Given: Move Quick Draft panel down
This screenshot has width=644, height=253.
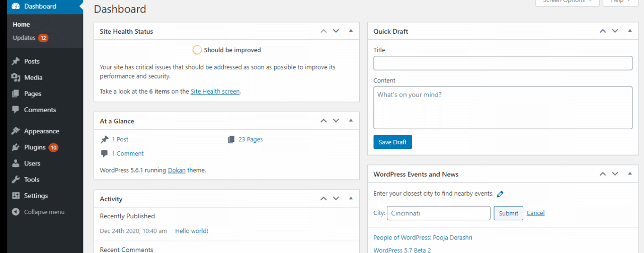Looking at the screenshot, I should coord(615,31).
